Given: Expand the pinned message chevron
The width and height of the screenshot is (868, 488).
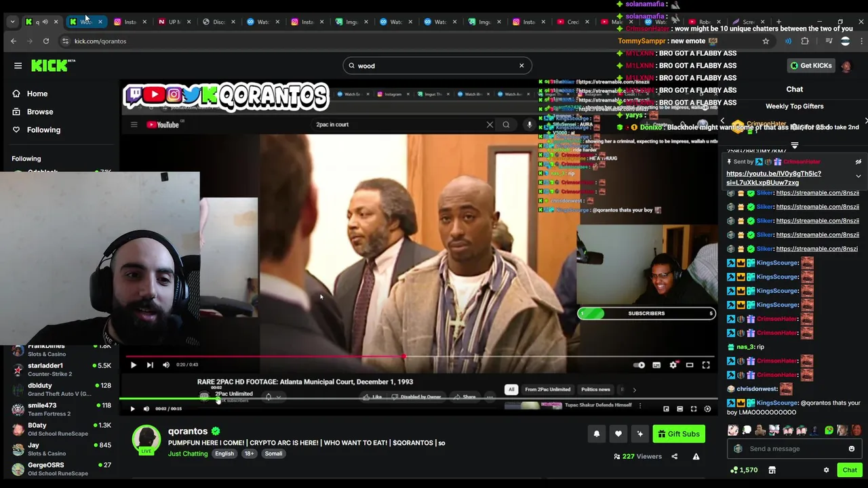Looking at the screenshot, I should (859, 176).
